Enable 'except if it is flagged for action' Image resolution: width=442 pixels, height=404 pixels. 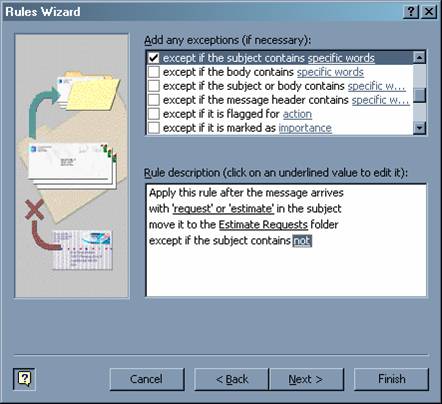(154, 114)
